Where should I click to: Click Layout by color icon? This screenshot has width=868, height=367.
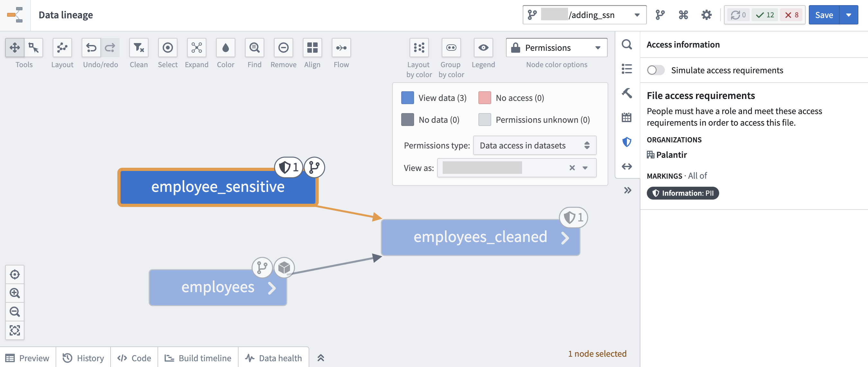(x=419, y=48)
